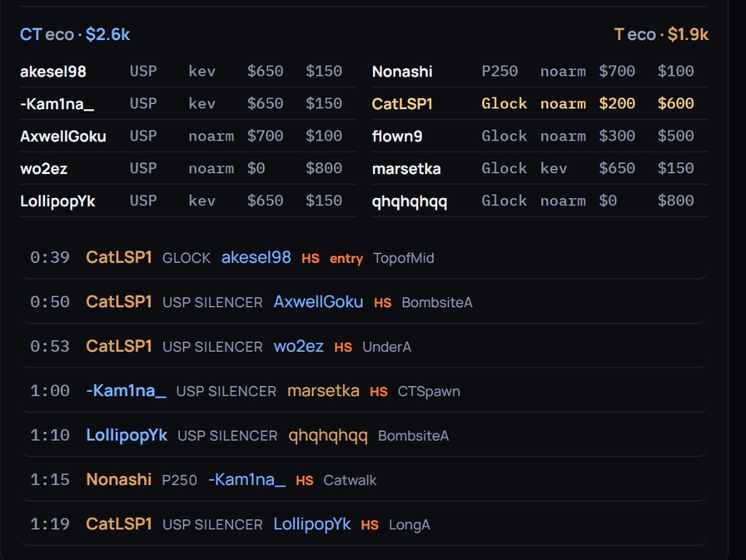Click TopofMid location label
Screen dimensions: 746x560
pos(404,258)
